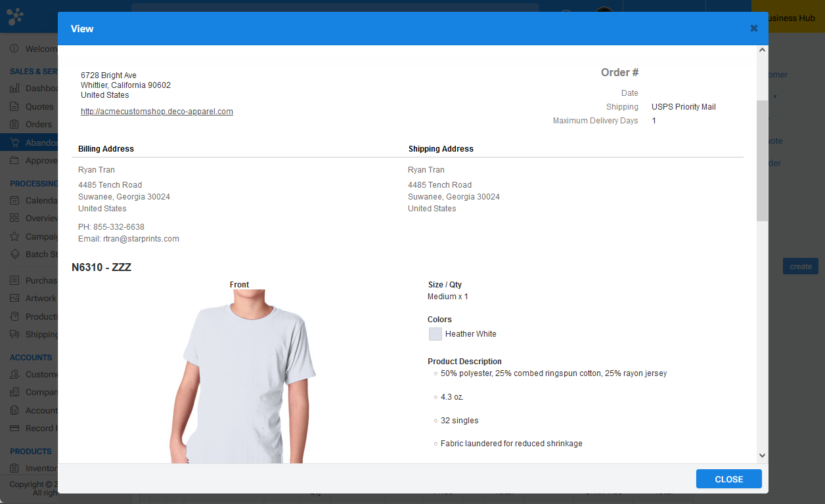Open Quotes via its document icon
The width and height of the screenshot is (825, 504).
(14, 106)
